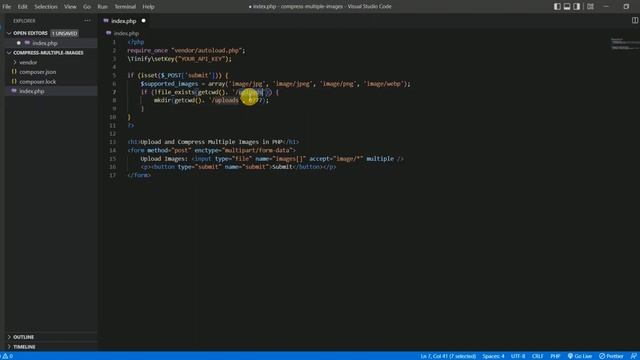Open Customize Layout icon
Image resolution: width=640 pixels, height=360 pixels.
coord(590,7)
